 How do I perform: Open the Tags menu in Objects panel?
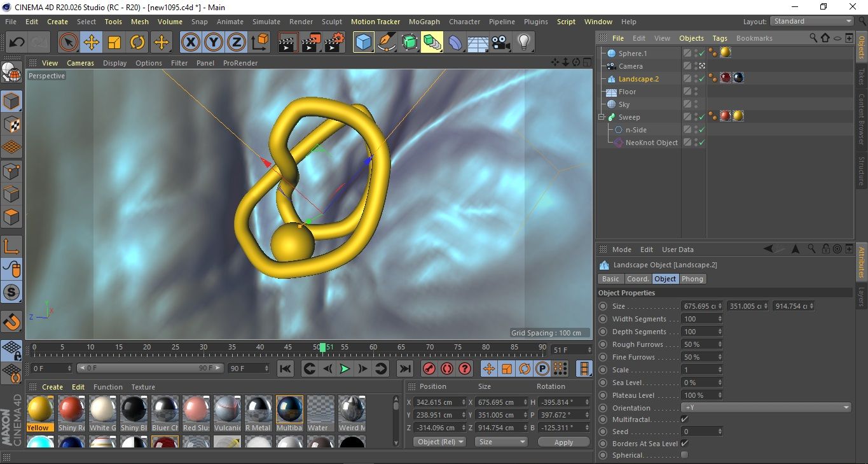click(x=720, y=38)
